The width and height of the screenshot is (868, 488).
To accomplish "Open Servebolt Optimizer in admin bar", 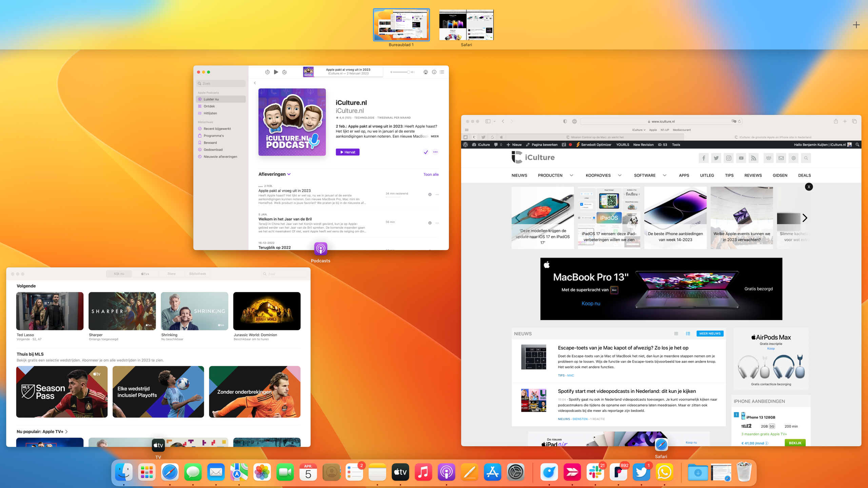I will pyautogui.click(x=593, y=145).
